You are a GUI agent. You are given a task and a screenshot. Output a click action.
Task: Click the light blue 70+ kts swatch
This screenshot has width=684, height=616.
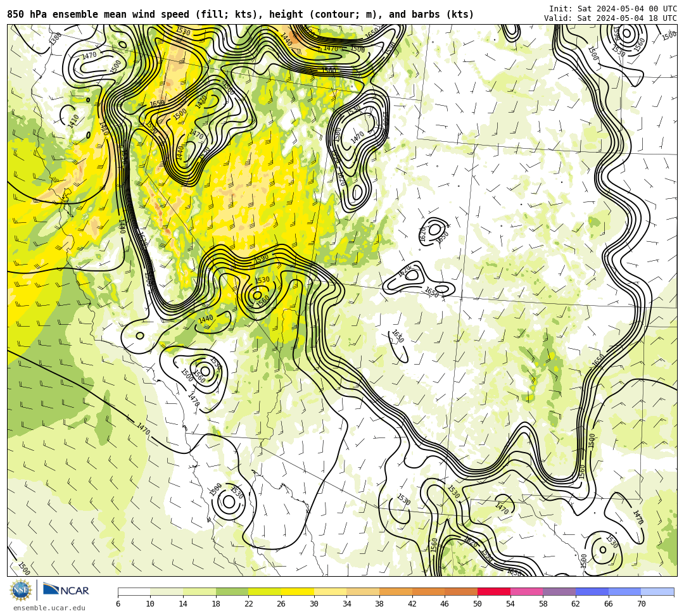pyautogui.click(x=657, y=591)
